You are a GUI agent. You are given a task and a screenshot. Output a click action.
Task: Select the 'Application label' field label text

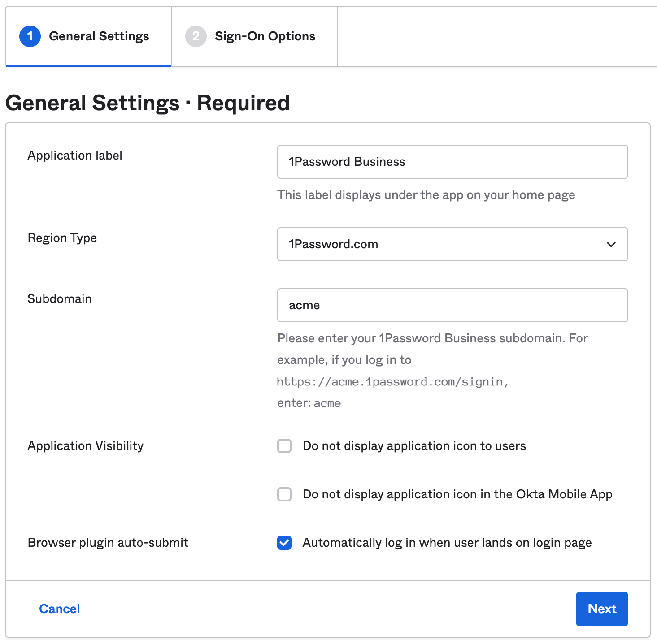pyautogui.click(x=75, y=156)
